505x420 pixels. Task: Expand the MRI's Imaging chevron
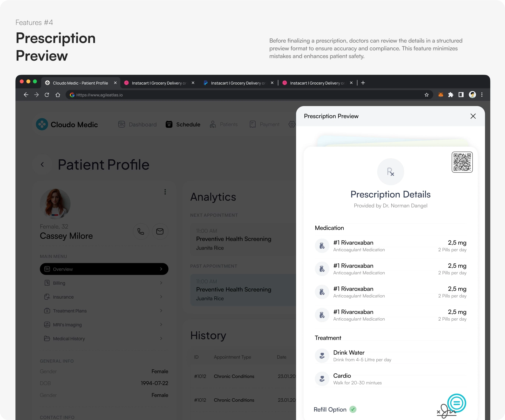click(x=161, y=324)
